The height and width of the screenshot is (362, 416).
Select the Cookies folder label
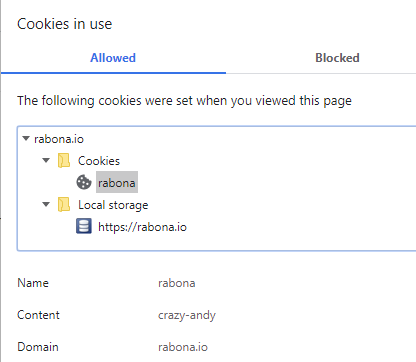click(99, 161)
